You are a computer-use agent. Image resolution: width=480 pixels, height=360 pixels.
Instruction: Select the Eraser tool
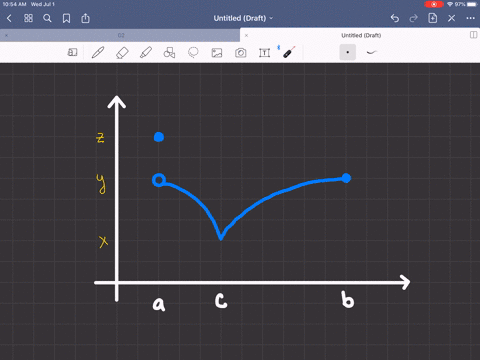tap(122, 53)
